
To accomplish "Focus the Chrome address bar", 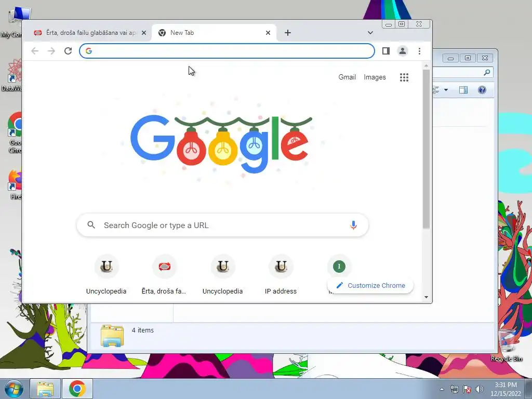I will (227, 51).
